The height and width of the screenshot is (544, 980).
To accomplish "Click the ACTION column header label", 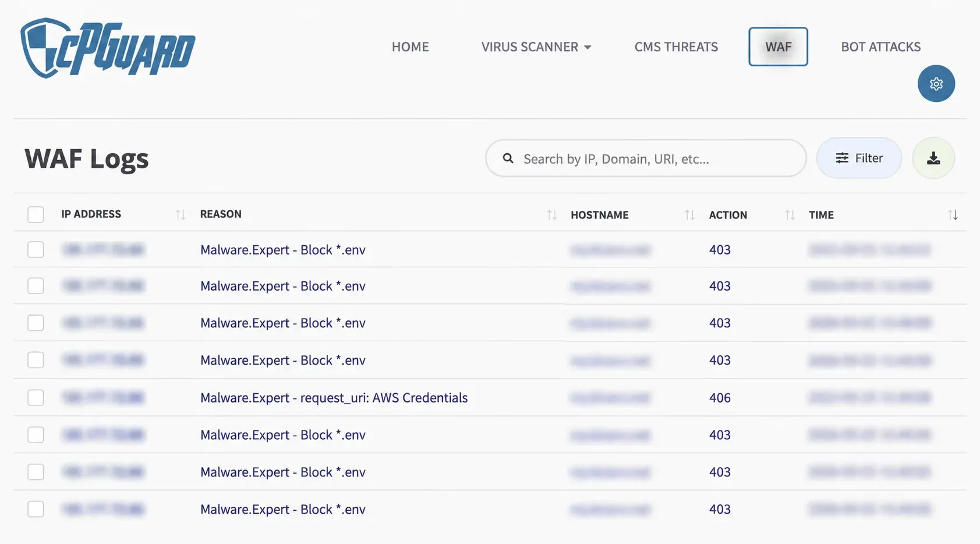I will point(728,215).
